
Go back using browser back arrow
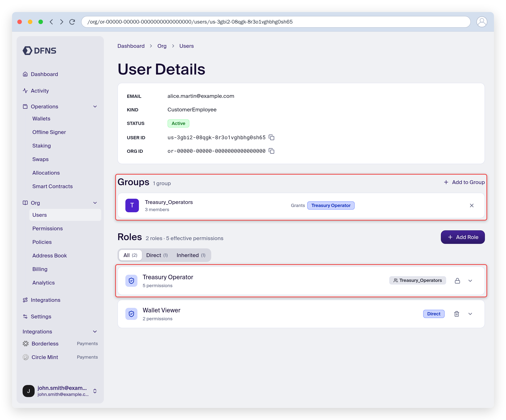point(51,22)
